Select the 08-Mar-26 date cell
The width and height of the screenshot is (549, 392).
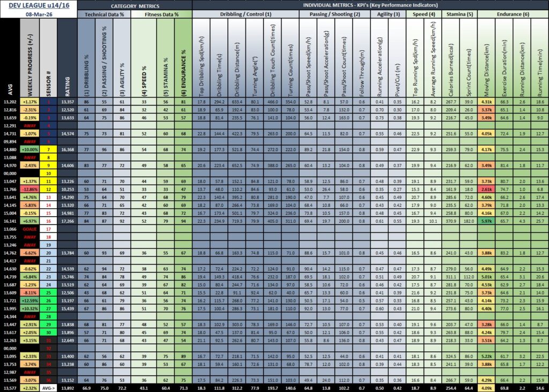pyautogui.click(x=39, y=13)
